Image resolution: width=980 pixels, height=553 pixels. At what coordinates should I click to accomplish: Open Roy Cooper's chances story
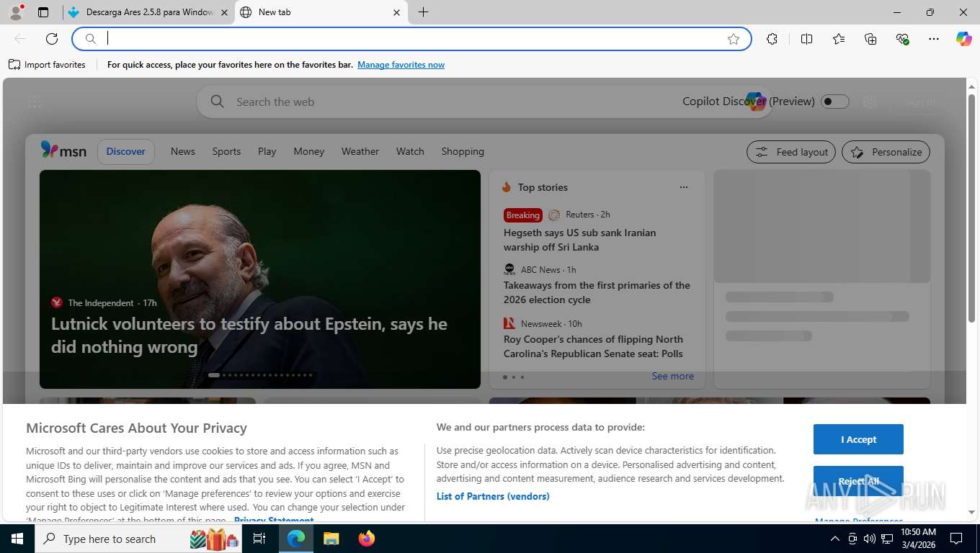[x=593, y=346]
